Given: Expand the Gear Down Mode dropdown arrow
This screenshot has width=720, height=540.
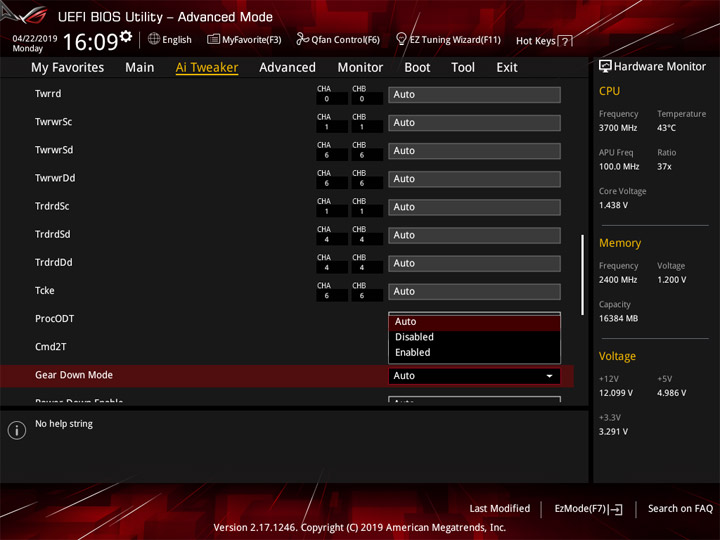Looking at the screenshot, I should tap(549, 376).
